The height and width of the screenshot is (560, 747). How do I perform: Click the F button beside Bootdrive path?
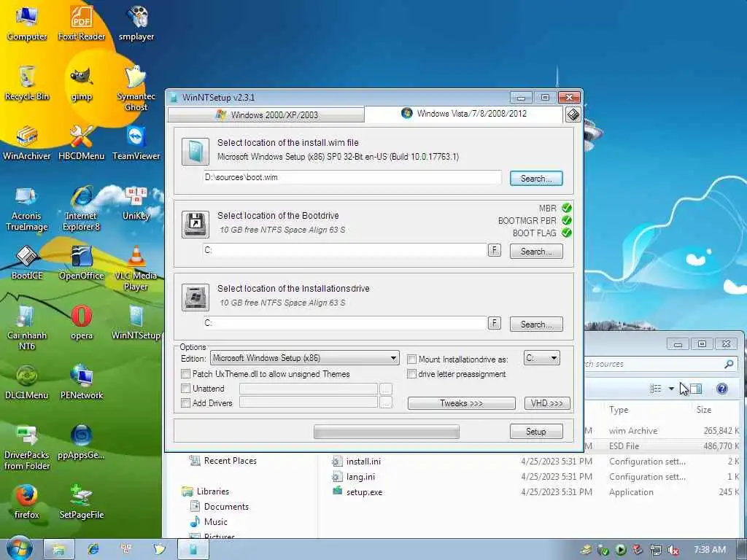(495, 250)
